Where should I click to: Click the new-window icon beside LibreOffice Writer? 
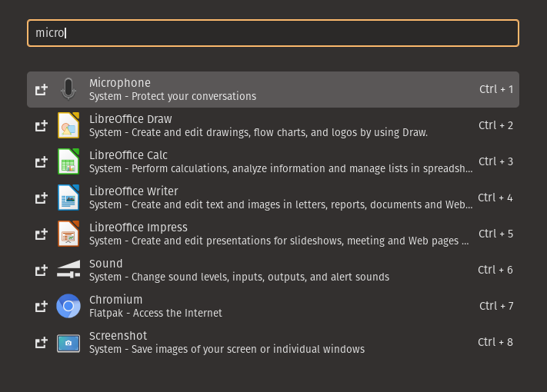(42, 198)
